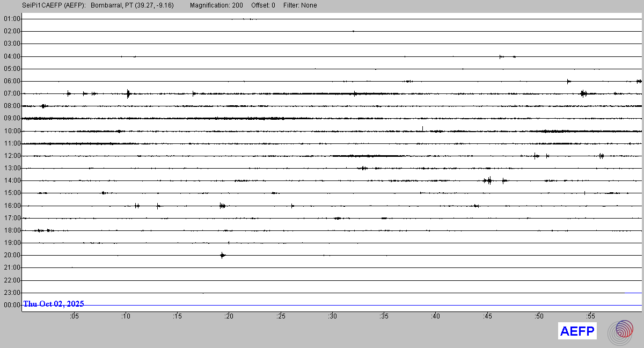Viewport: 644px width, 348px height.
Task: Select the 16:00 hour label
Action: [12, 206]
